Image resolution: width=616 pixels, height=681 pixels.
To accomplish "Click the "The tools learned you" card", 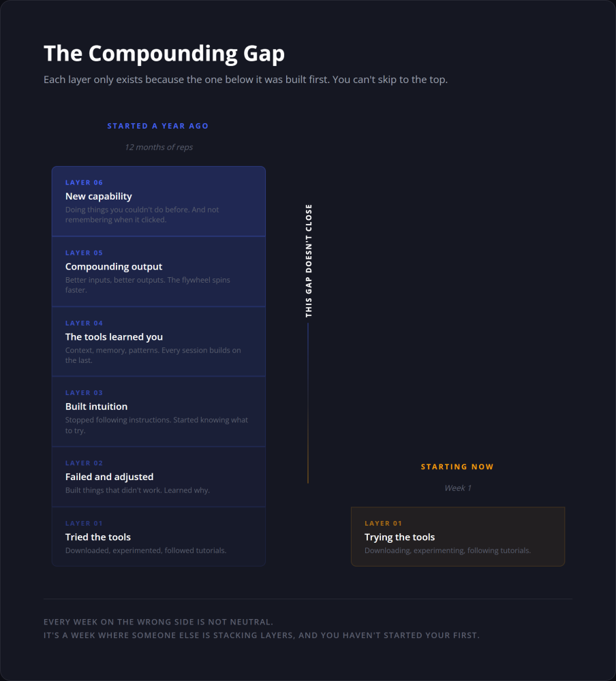I will [159, 342].
